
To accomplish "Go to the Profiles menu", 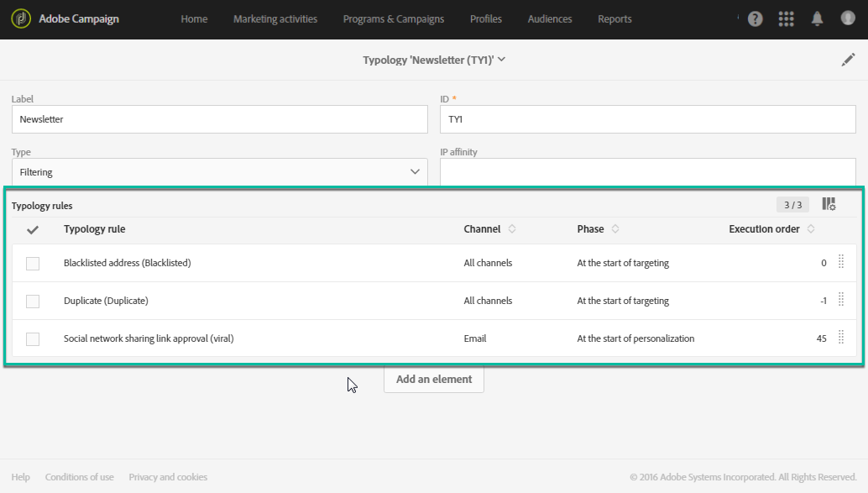I will pyautogui.click(x=486, y=19).
